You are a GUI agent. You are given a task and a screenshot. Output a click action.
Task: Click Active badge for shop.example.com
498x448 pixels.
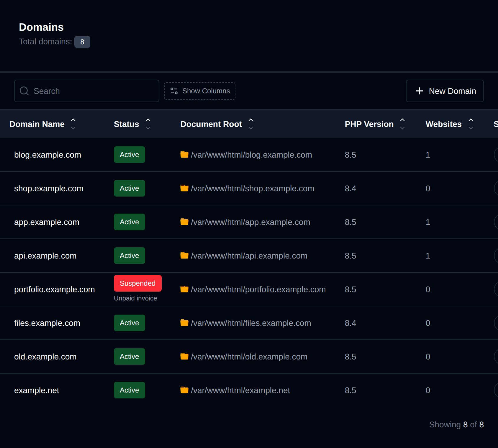coord(130,188)
